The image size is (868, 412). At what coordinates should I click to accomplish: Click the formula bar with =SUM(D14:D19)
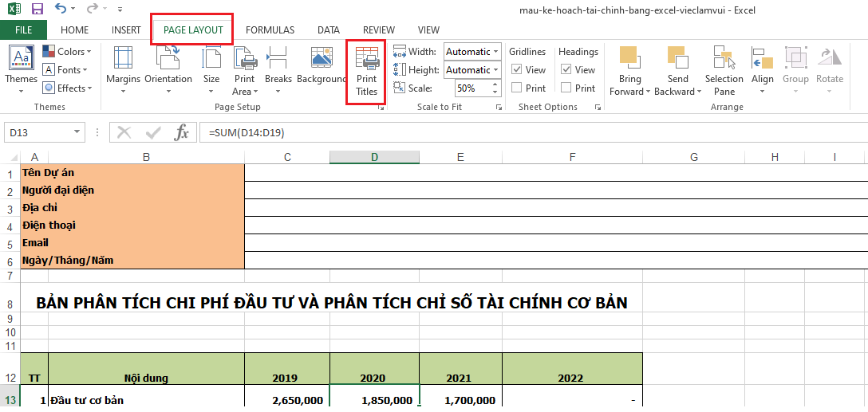pyautogui.click(x=533, y=133)
